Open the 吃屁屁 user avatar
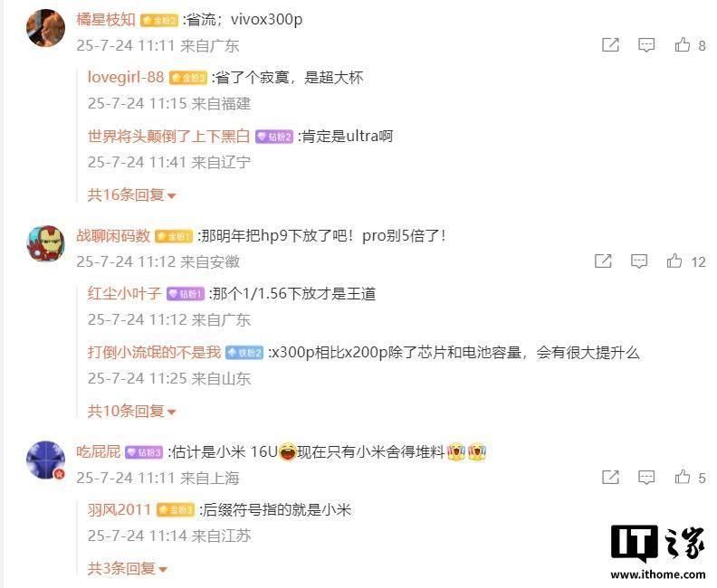Image resolution: width=717 pixels, height=588 pixels. [x=45, y=460]
